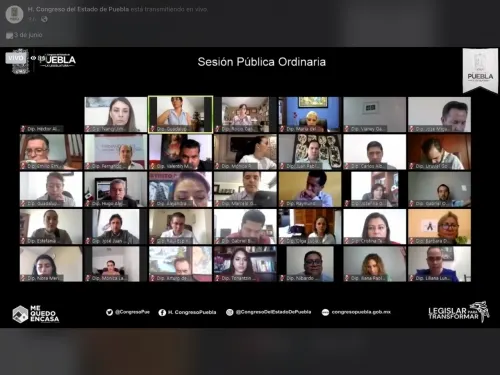Screen dimensions: 500x375
Task: Click the public globe icon under the page name
Action: pyautogui.click(x=44, y=19)
